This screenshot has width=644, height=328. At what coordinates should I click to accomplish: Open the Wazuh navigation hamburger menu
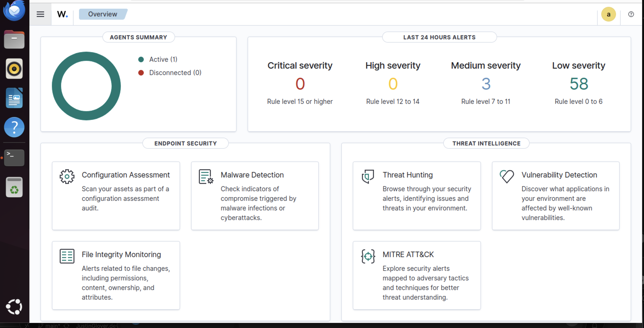(40, 14)
